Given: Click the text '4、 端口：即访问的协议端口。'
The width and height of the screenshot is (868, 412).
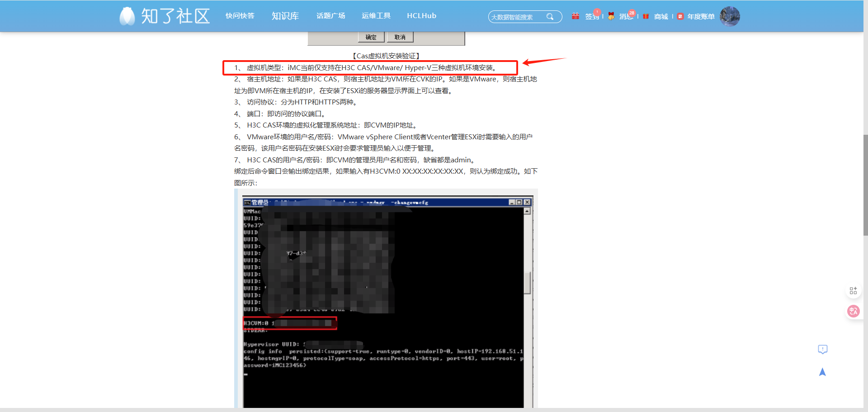Looking at the screenshot, I should 281,114.
